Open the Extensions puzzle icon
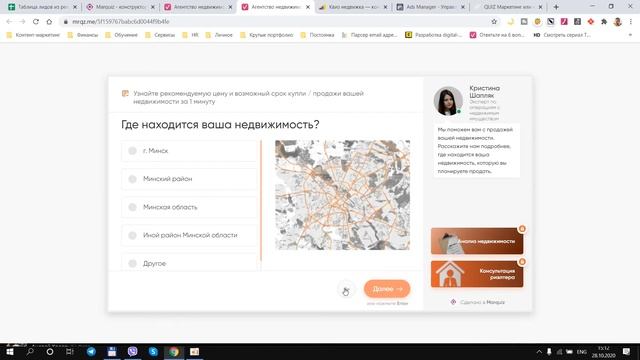The image size is (640, 360). [x=604, y=22]
